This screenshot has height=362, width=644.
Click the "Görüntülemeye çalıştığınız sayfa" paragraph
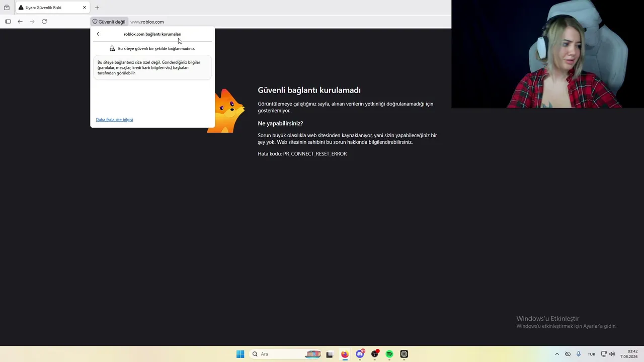346,107
